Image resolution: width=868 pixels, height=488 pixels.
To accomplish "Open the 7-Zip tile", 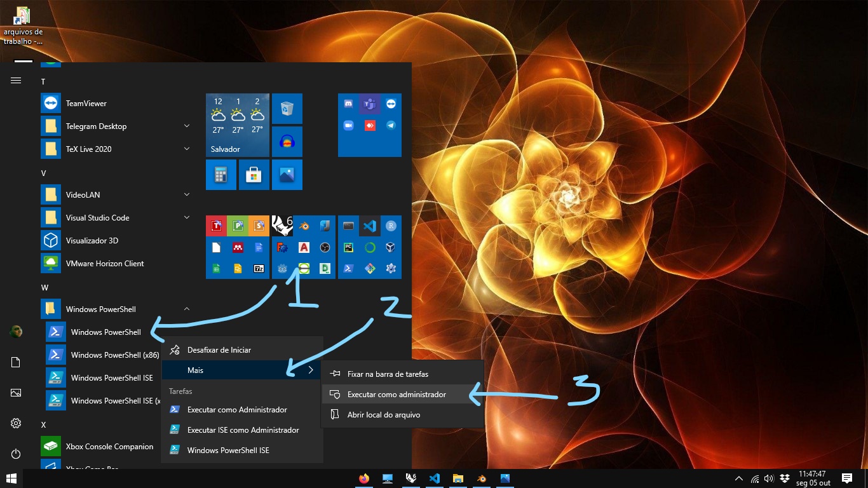I will click(259, 268).
